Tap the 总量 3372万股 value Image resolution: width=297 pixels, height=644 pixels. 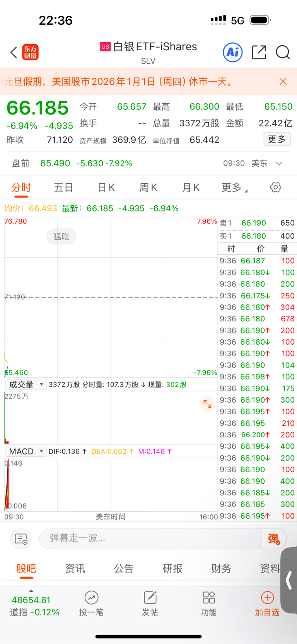[x=199, y=123]
